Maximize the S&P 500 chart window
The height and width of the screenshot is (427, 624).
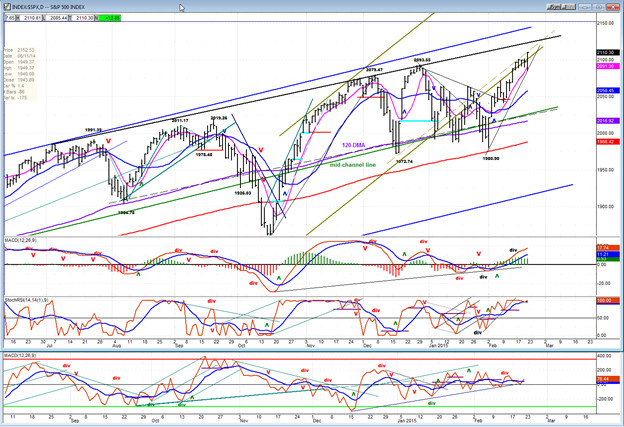[x=598, y=7]
